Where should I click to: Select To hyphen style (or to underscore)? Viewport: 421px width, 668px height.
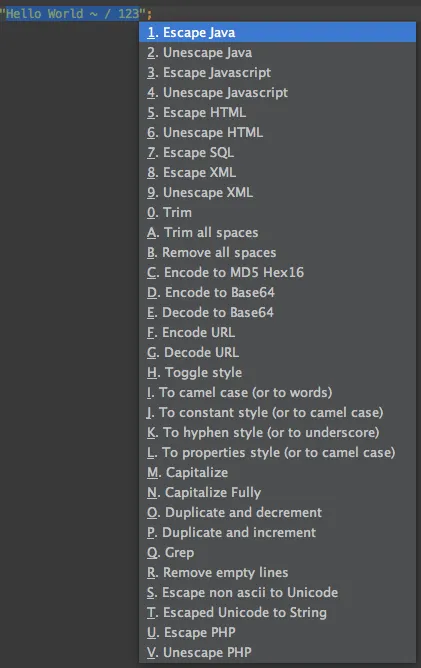coord(277,432)
